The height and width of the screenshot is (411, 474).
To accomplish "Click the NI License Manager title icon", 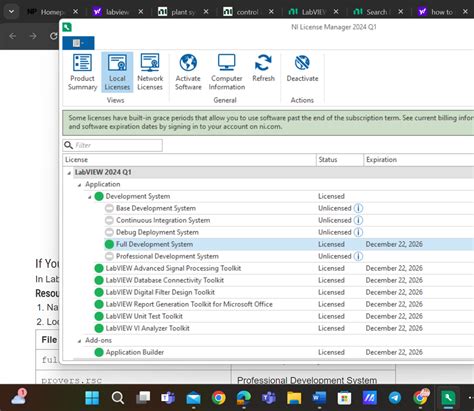I will coord(67,27).
